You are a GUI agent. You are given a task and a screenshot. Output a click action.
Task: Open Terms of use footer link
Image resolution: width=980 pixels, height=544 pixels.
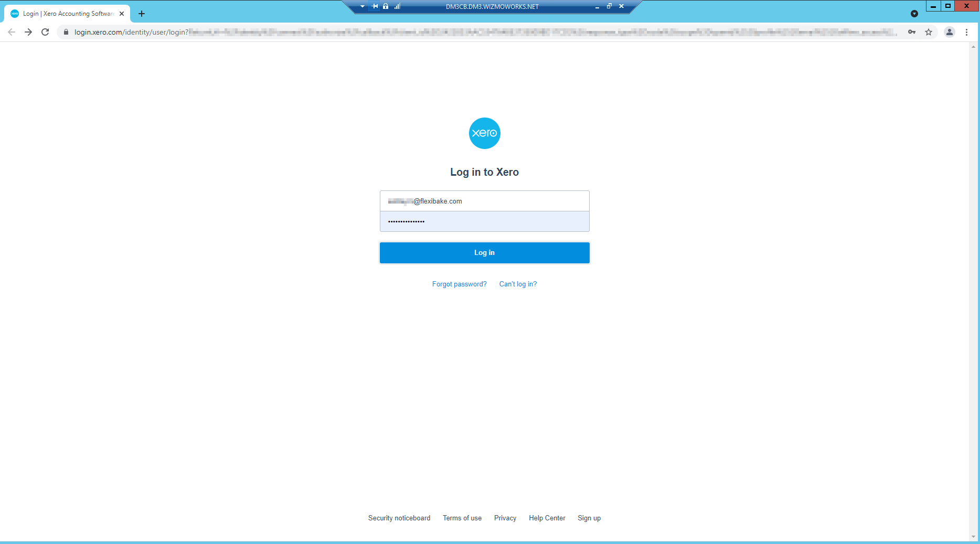point(462,518)
